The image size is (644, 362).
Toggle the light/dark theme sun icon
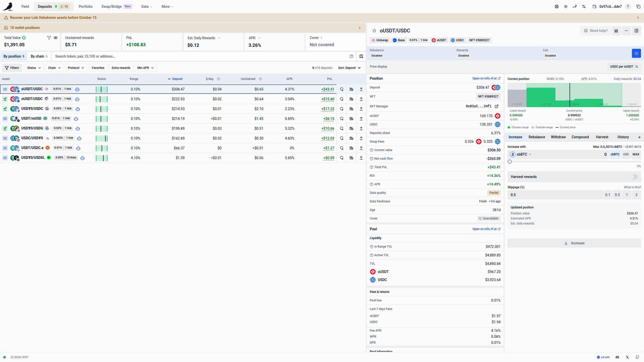pyautogui.click(x=566, y=7)
